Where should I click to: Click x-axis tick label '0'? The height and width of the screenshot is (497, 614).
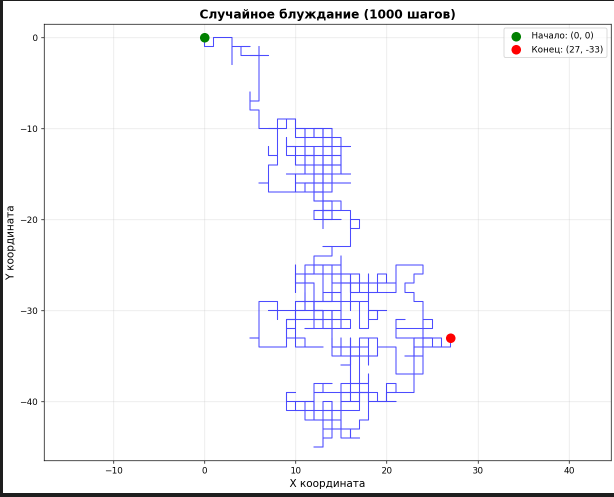tap(204, 470)
